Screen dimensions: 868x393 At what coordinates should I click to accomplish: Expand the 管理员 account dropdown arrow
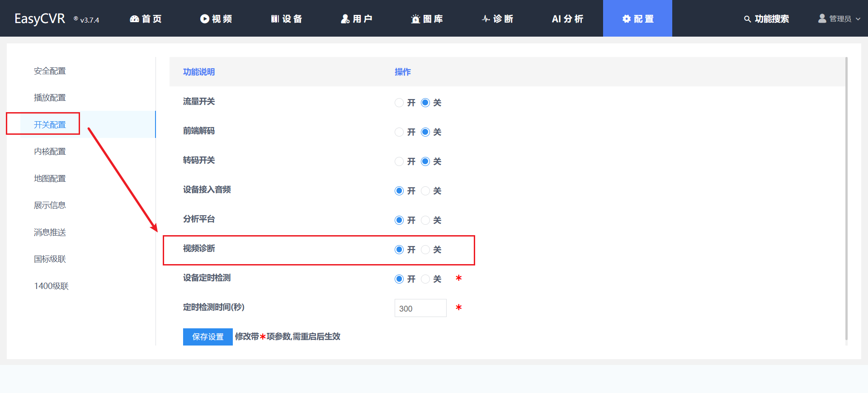coord(858,19)
